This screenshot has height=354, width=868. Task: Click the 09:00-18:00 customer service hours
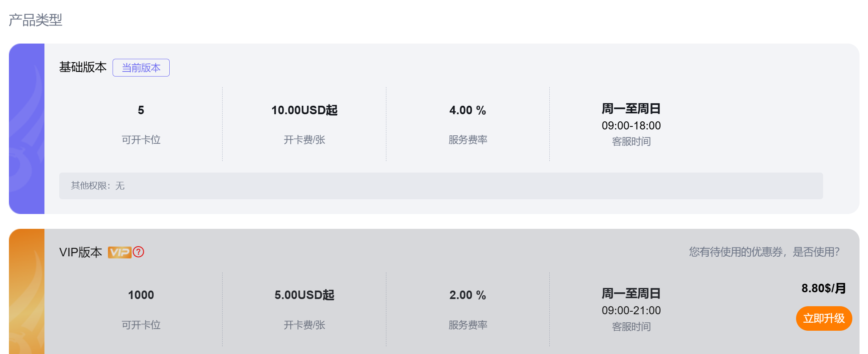click(631, 126)
